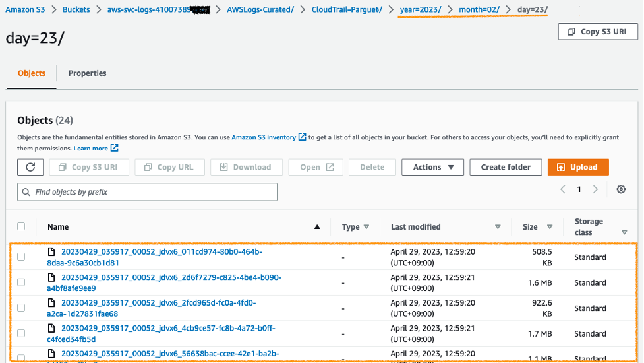This screenshot has width=644, height=363.
Task: Click the Create folder button
Action: point(506,167)
